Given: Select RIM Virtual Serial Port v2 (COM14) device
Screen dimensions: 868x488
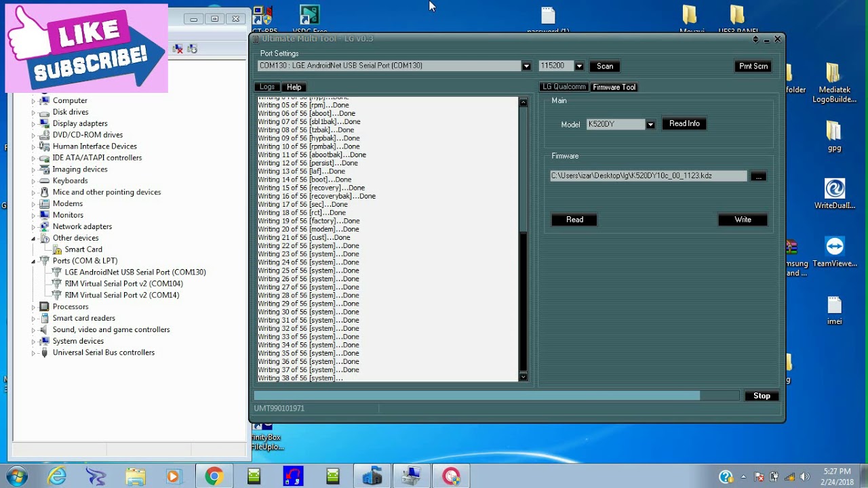Looking at the screenshot, I should (x=122, y=295).
